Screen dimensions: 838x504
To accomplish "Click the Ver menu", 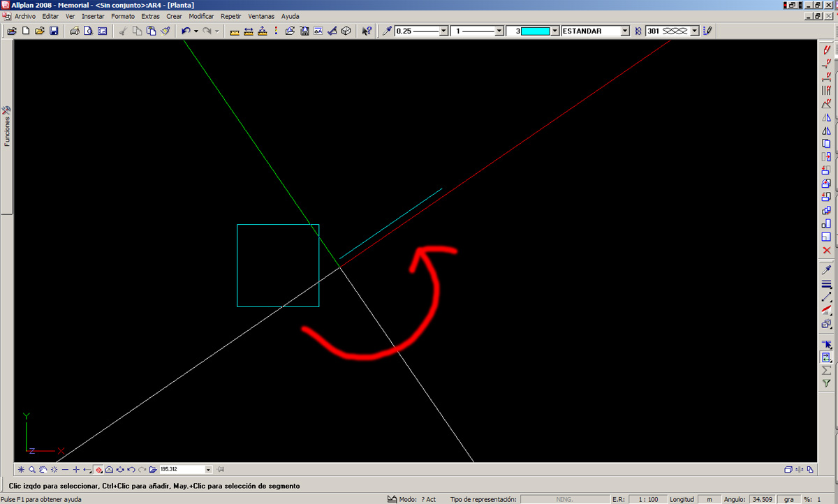I will coord(70,16).
